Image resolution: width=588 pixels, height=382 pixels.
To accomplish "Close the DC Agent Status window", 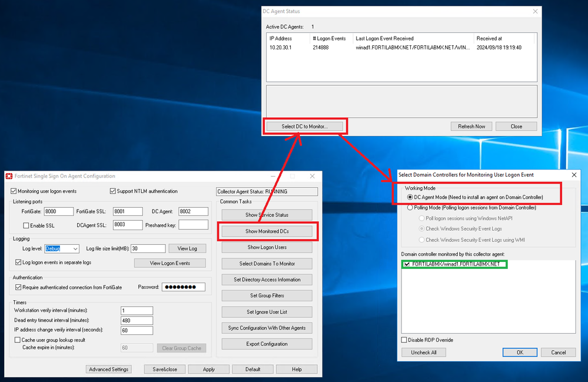I will (535, 12).
